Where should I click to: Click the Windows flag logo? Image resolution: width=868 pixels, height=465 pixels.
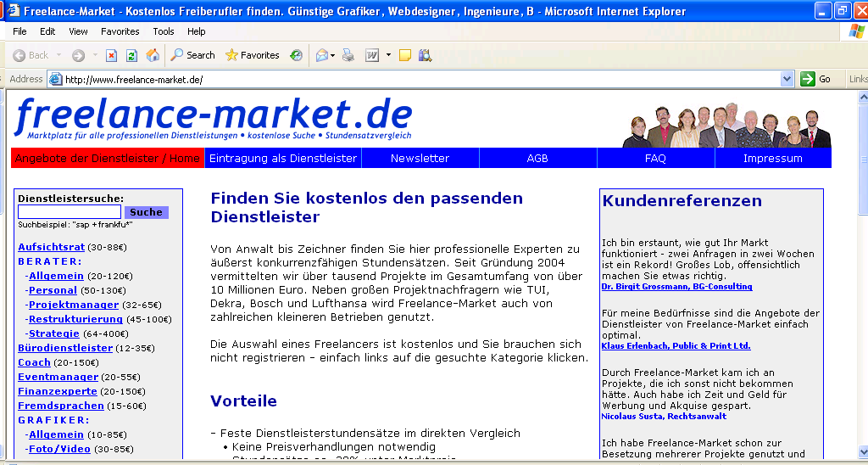856,31
